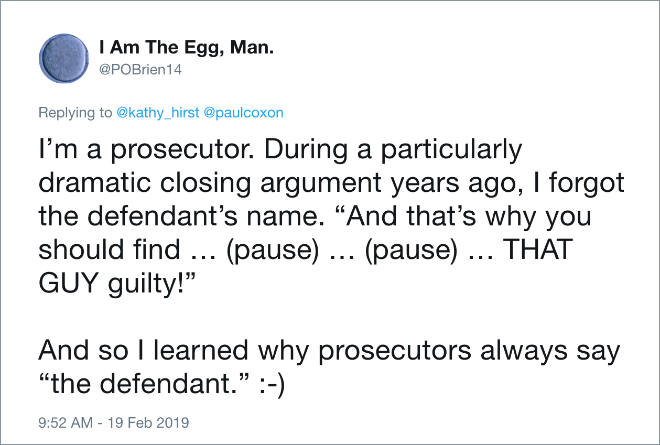Open the "I Am The Egg, Man." profile name
The width and height of the screenshot is (660, 445).
(186, 47)
